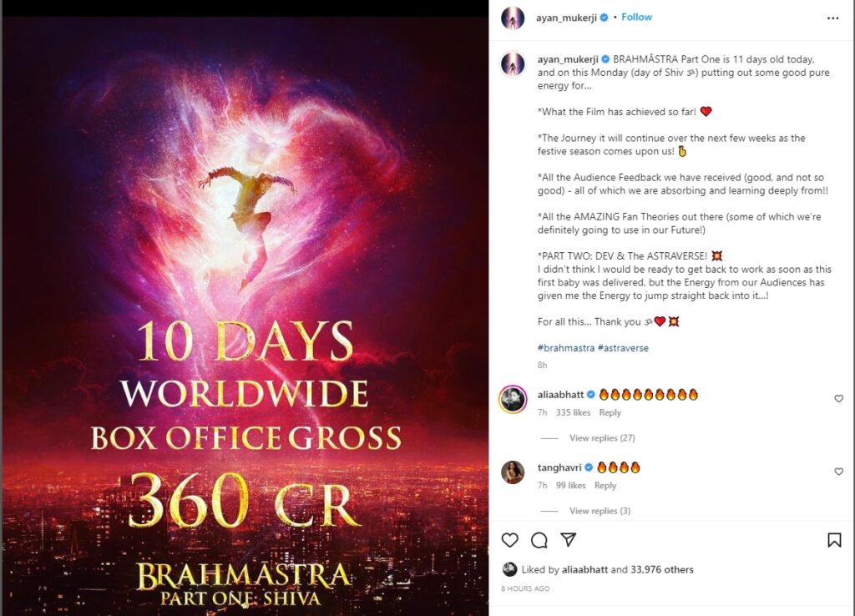Follow ayan_mukerji
This screenshot has width=855, height=616.
tap(636, 17)
